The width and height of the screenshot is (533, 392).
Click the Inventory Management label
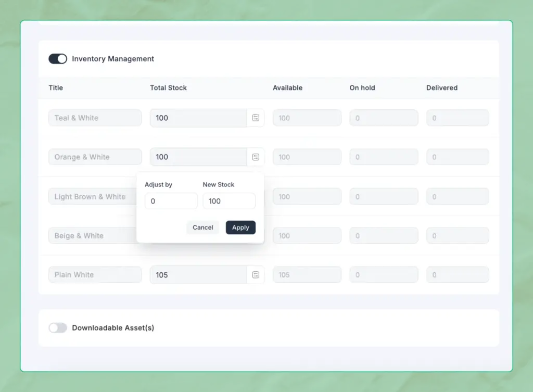113,59
